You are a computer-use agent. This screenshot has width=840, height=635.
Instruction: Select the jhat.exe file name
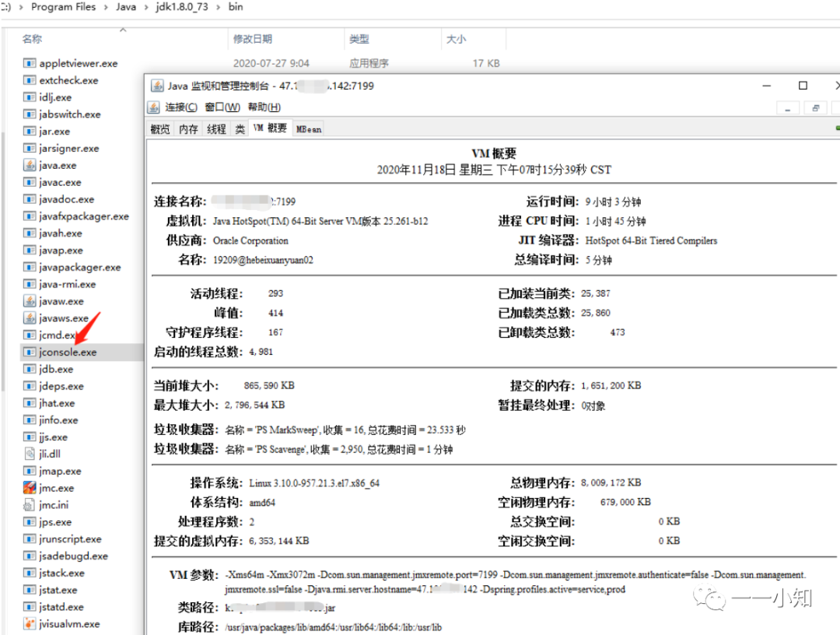[57, 403]
